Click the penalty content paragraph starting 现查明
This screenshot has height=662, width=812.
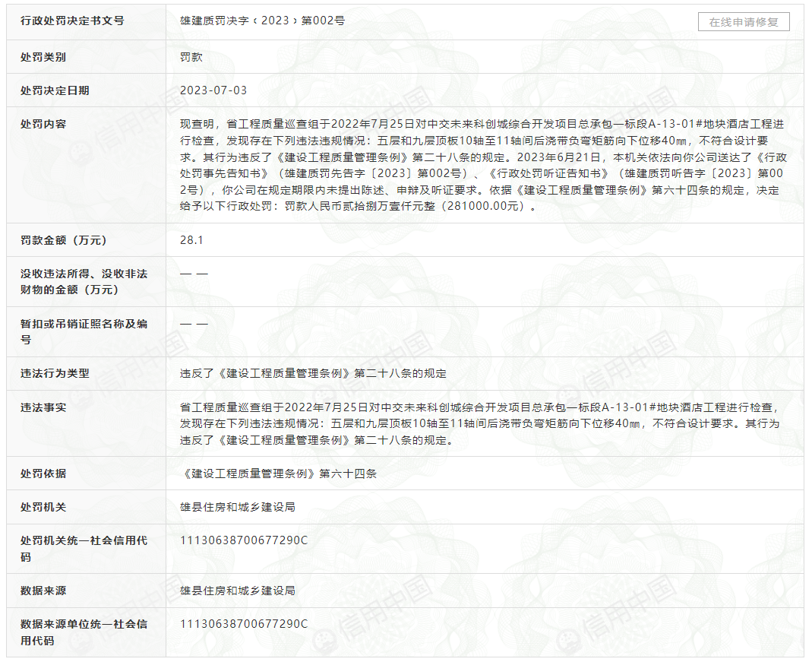point(482,165)
